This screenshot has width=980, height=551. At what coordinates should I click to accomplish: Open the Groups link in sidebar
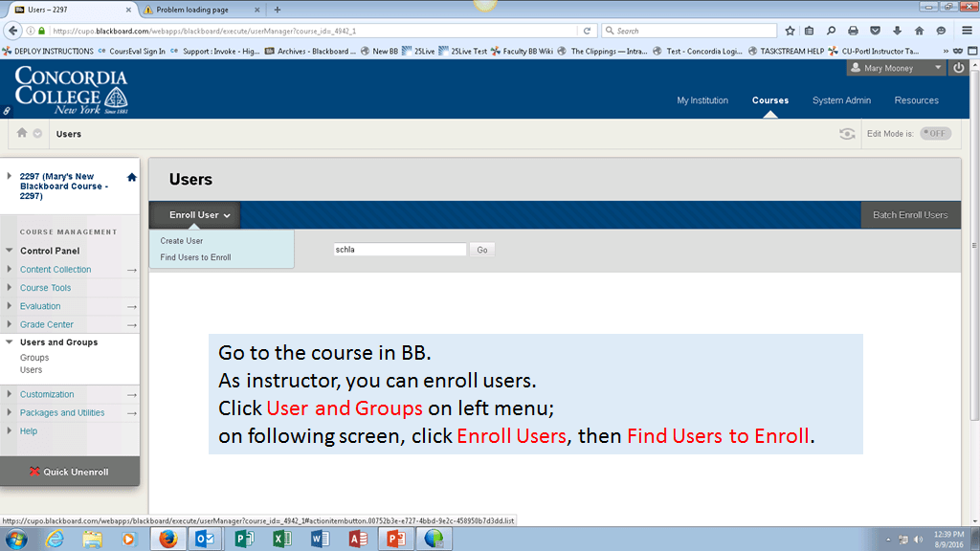click(x=34, y=358)
